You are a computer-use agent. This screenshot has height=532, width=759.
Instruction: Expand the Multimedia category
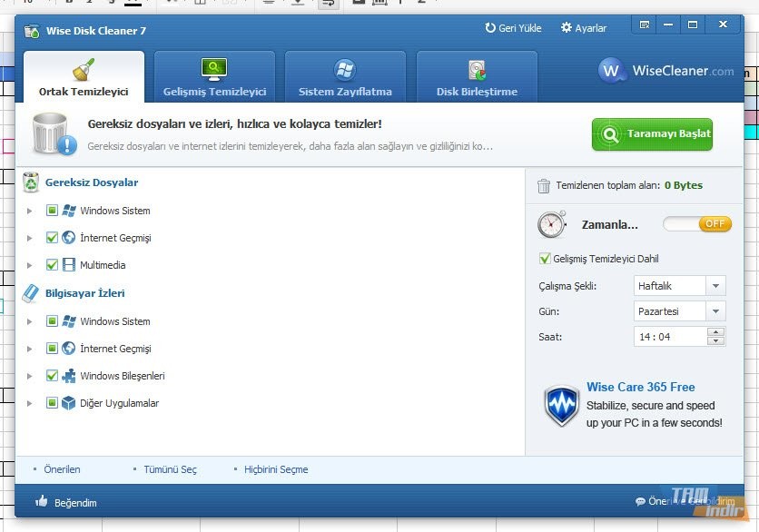coord(30,265)
